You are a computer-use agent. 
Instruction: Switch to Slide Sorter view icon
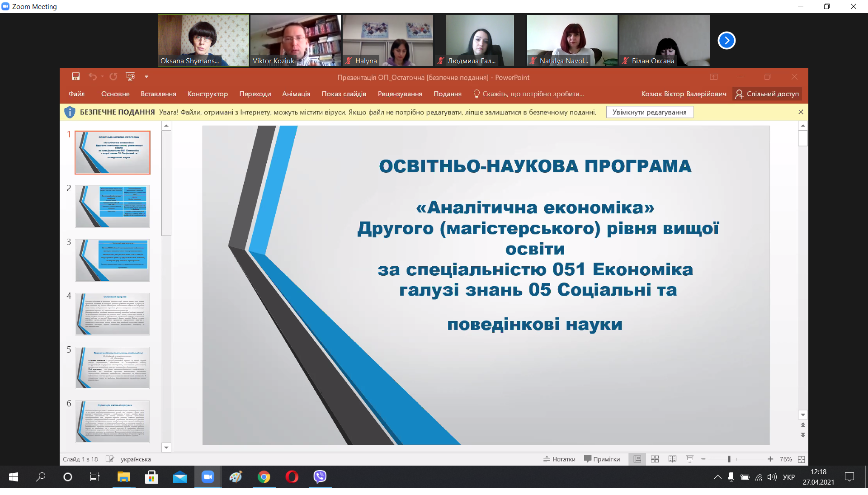(655, 459)
